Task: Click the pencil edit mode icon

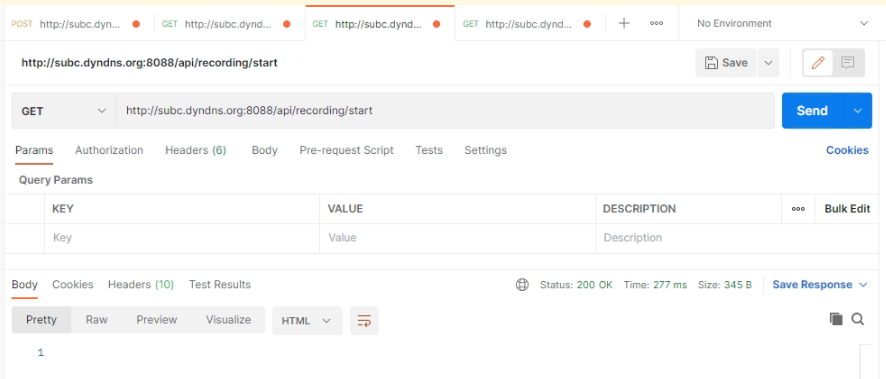Action: (818, 63)
